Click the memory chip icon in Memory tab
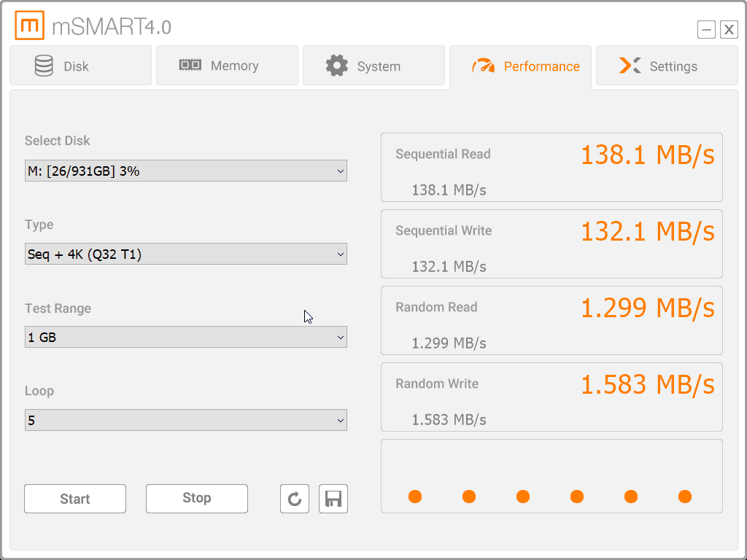Screen dimensions: 747x560 coord(190,65)
